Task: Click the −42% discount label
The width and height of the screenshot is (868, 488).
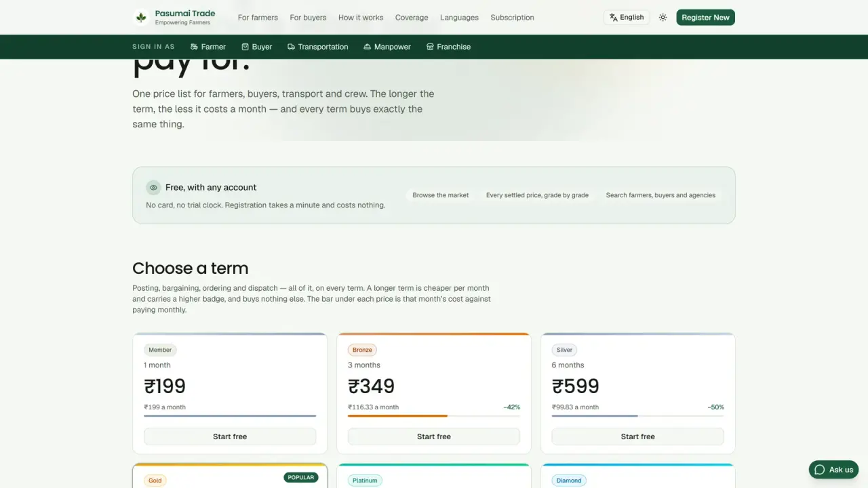Action: pyautogui.click(x=512, y=407)
